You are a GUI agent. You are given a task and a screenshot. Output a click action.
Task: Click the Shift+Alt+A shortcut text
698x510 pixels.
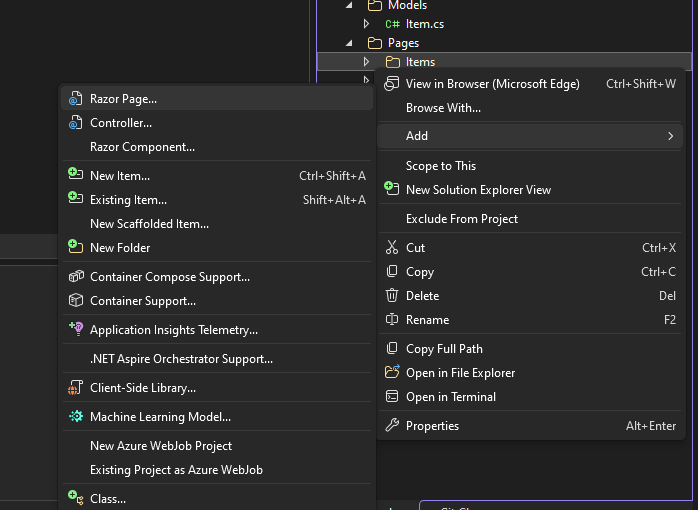(334, 200)
